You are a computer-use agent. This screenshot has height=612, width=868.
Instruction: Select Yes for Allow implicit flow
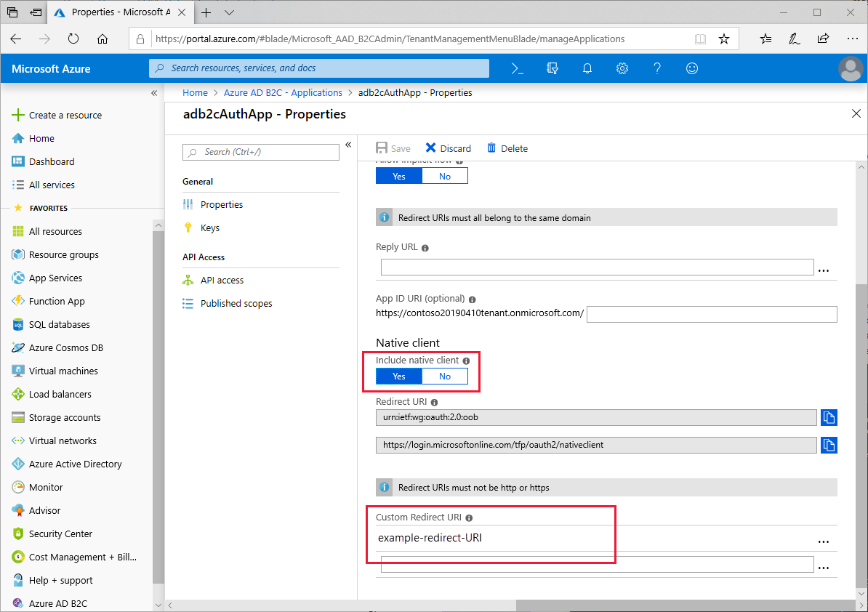[x=398, y=175]
